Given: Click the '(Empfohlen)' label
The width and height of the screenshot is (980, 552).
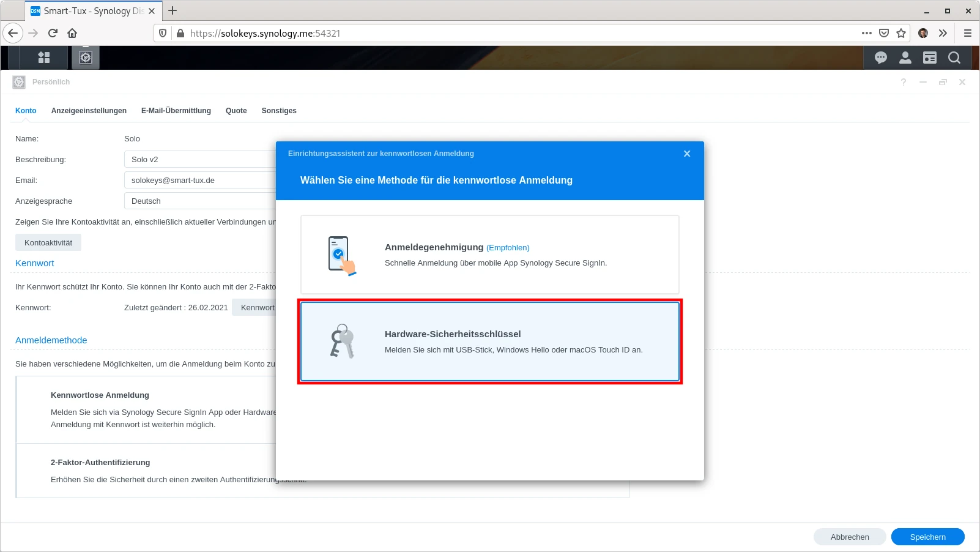Looking at the screenshot, I should (x=508, y=248).
